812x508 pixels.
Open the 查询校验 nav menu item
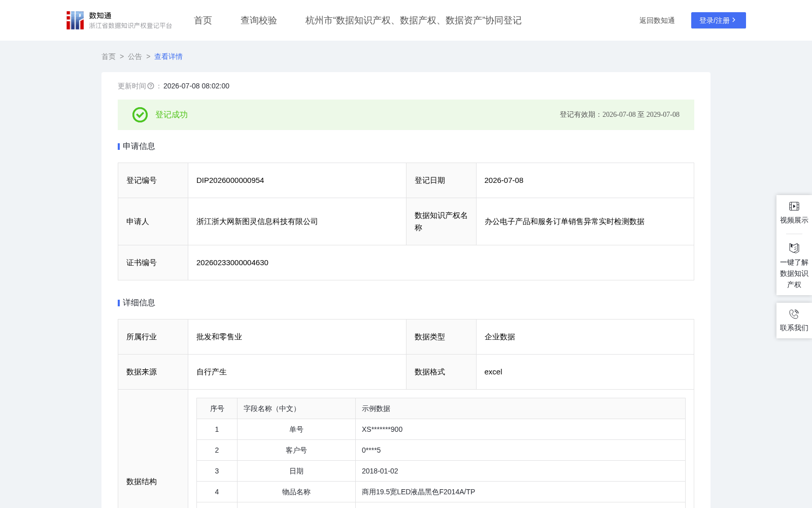[x=259, y=20]
